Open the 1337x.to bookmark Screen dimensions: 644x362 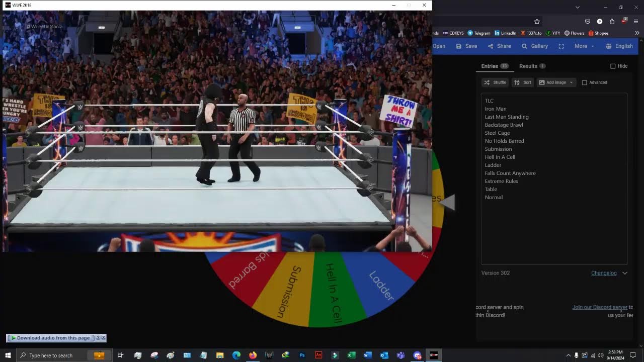pyautogui.click(x=531, y=33)
